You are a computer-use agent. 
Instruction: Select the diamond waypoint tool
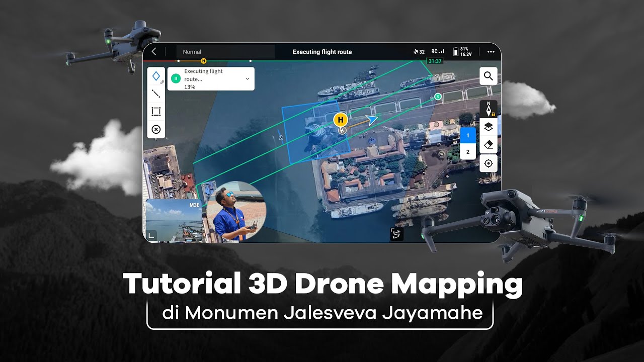tap(156, 76)
